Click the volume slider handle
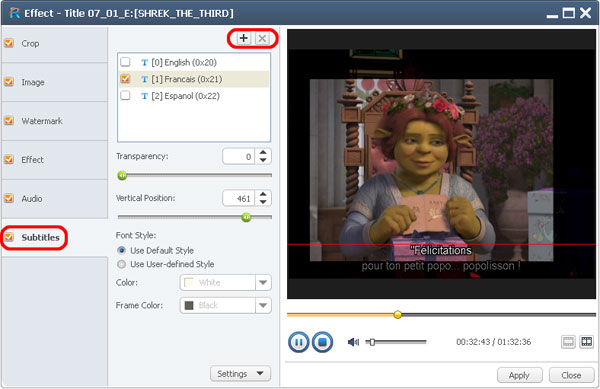This screenshot has width=600, height=389. coord(372,342)
